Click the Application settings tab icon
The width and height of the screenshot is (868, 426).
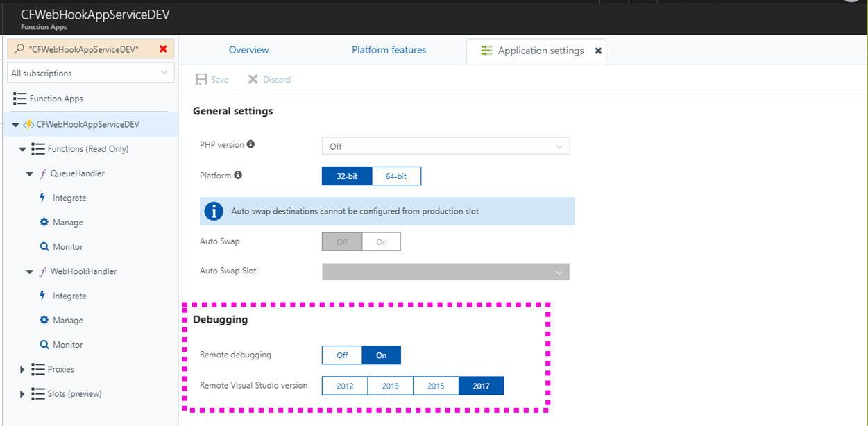486,51
